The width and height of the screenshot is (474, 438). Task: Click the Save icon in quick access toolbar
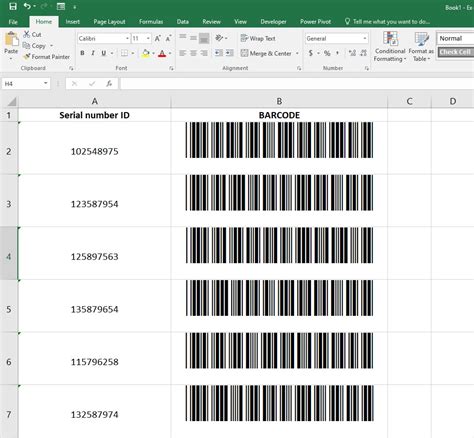tap(13, 6)
